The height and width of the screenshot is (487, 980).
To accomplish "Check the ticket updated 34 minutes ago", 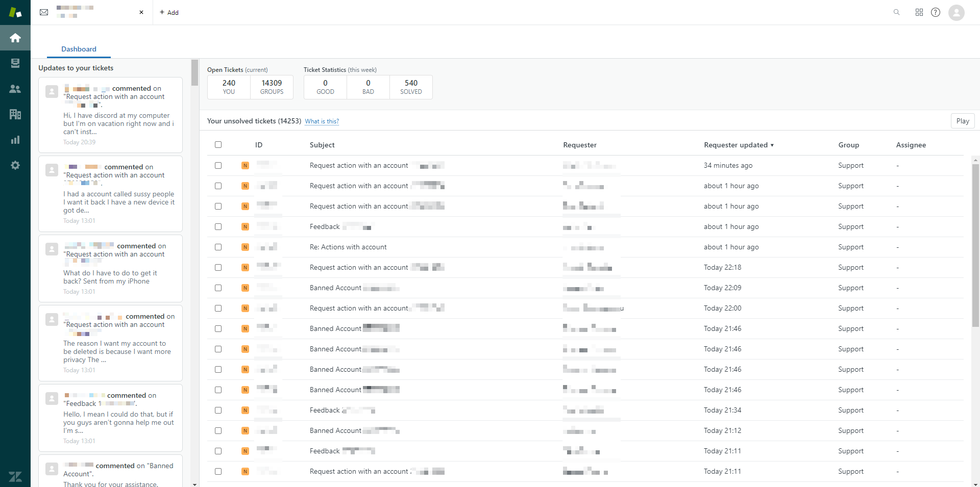I will [x=218, y=165].
